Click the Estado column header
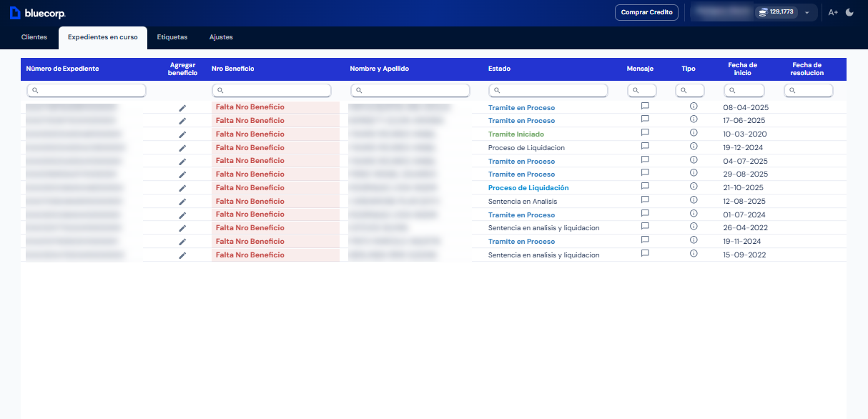Screen dimensions: 868x419 (500, 69)
